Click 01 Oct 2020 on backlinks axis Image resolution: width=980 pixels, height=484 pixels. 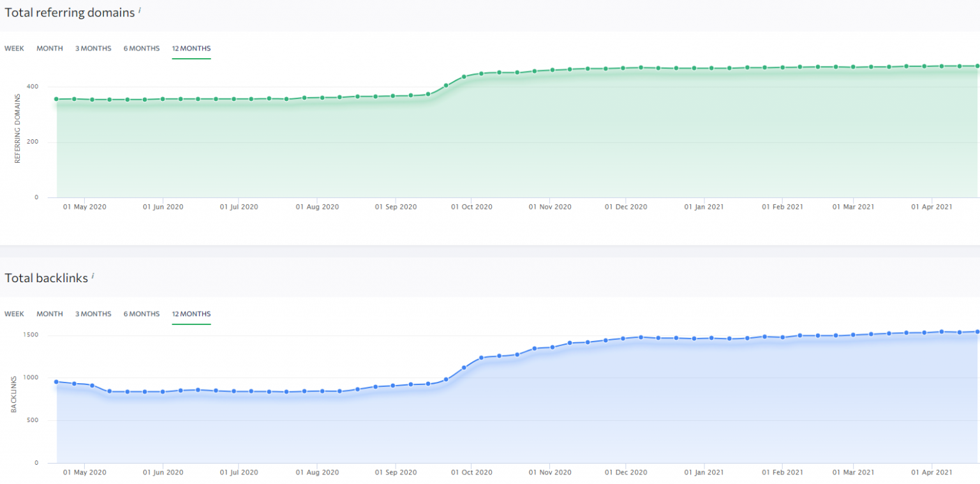click(x=471, y=472)
